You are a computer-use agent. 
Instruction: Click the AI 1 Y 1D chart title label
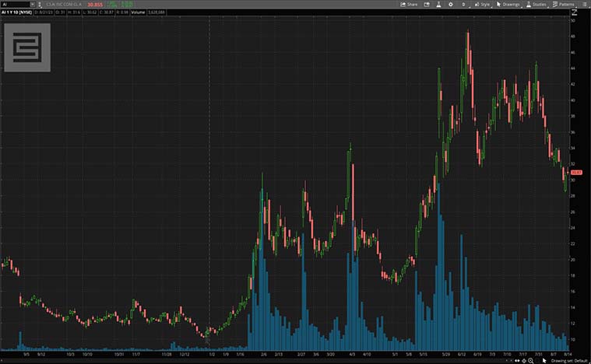point(16,12)
